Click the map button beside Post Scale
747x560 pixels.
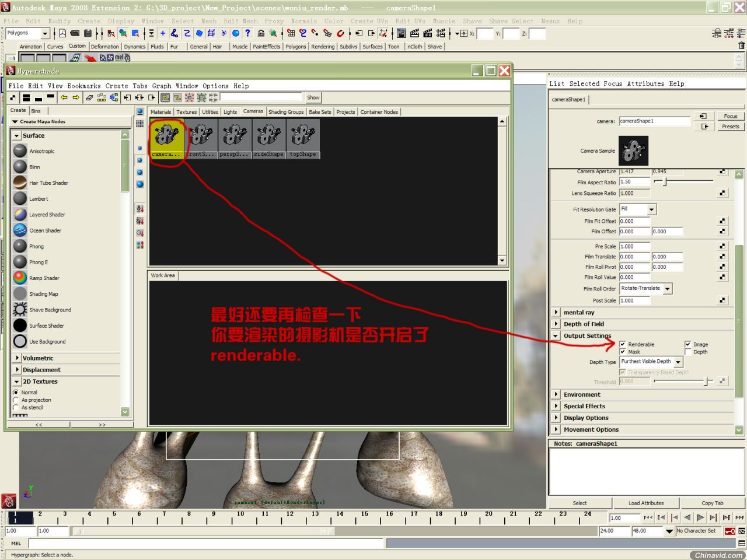click(722, 300)
